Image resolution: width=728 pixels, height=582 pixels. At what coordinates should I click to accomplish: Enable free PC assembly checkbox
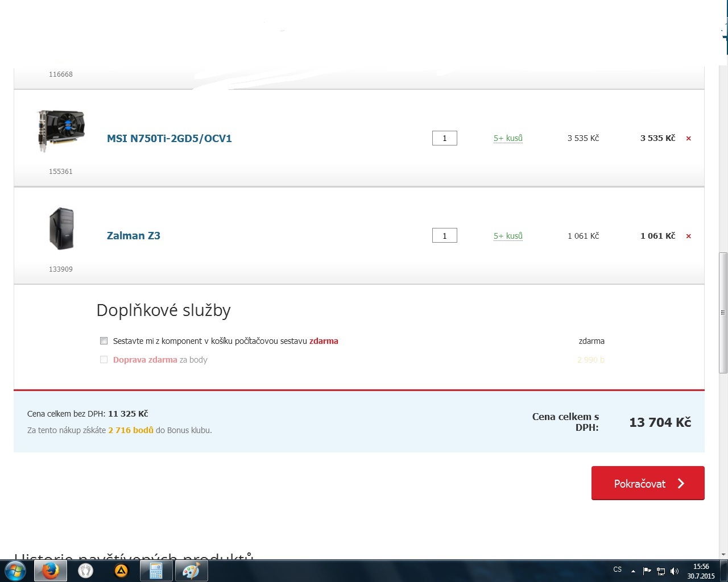click(104, 341)
